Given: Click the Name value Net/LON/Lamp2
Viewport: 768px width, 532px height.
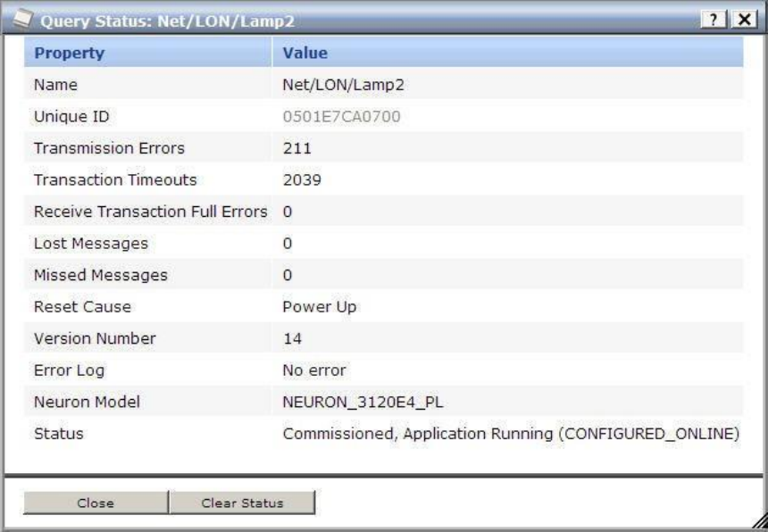Looking at the screenshot, I should click(343, 85).
